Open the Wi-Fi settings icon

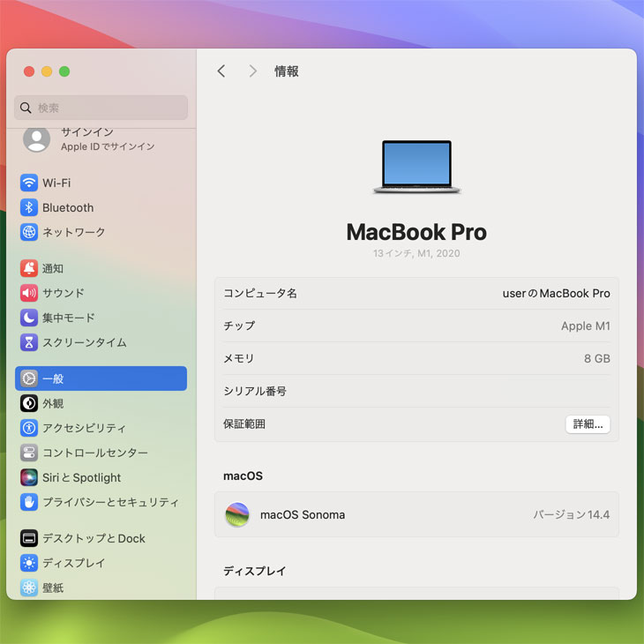point(29,183)
